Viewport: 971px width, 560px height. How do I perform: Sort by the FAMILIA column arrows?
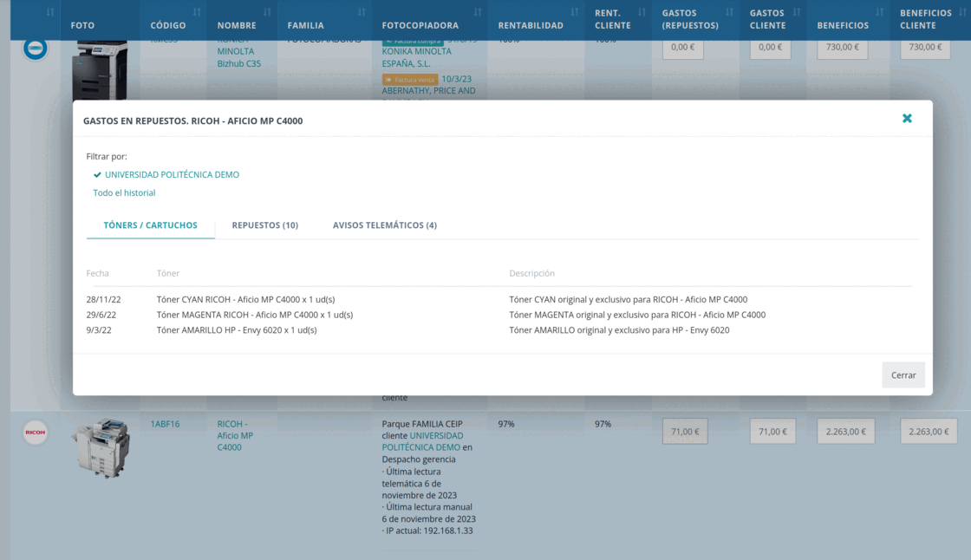361,12
